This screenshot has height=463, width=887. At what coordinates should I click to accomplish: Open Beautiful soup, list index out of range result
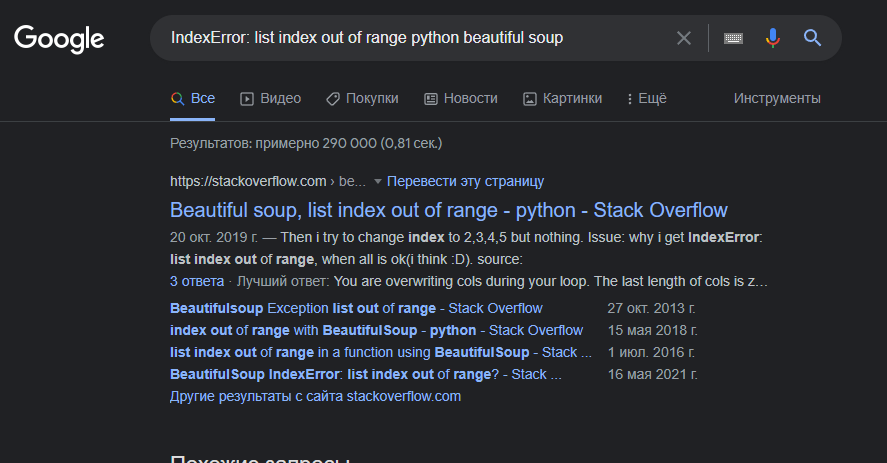click(x=449, y=210)
